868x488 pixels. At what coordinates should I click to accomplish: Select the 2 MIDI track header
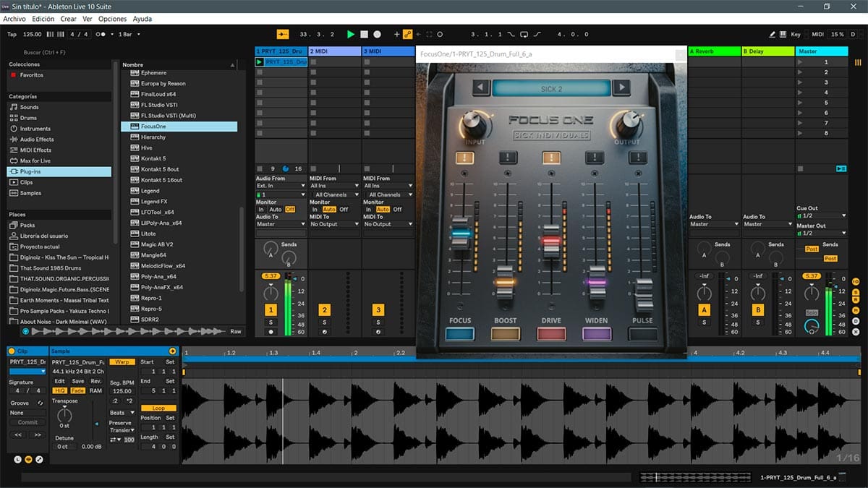pos(334,51)
